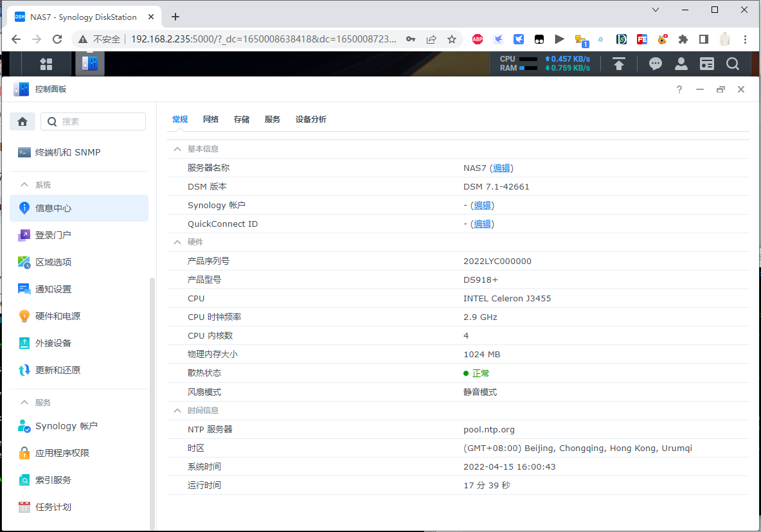Click the green S extension icon
Screen dimensions: 761x532
(x=622, y=39)
